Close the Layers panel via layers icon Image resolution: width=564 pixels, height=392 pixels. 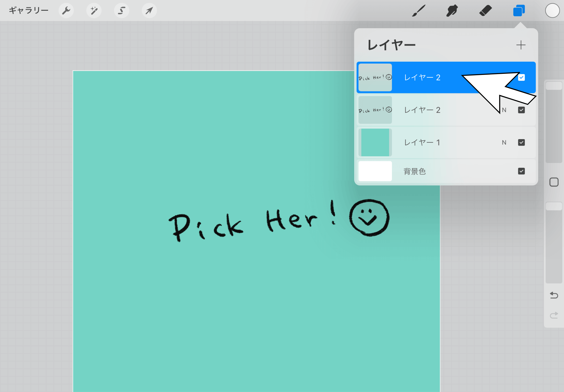(519, 11)
